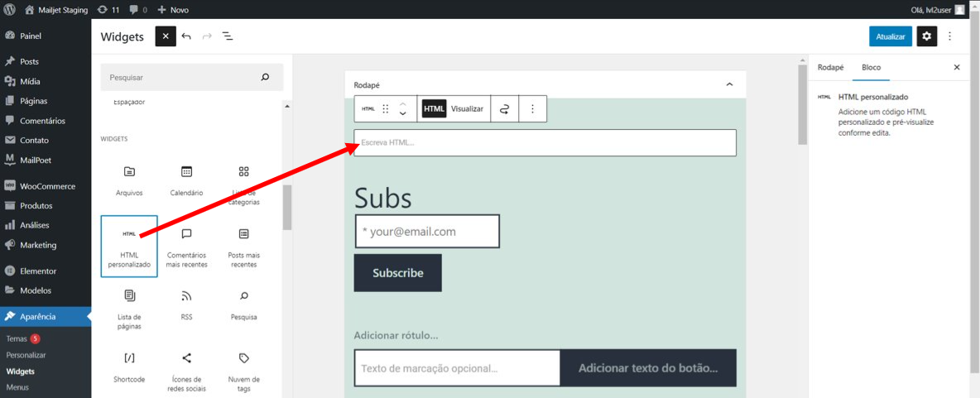Click the Subscribe button

click(x=398, y=273)
